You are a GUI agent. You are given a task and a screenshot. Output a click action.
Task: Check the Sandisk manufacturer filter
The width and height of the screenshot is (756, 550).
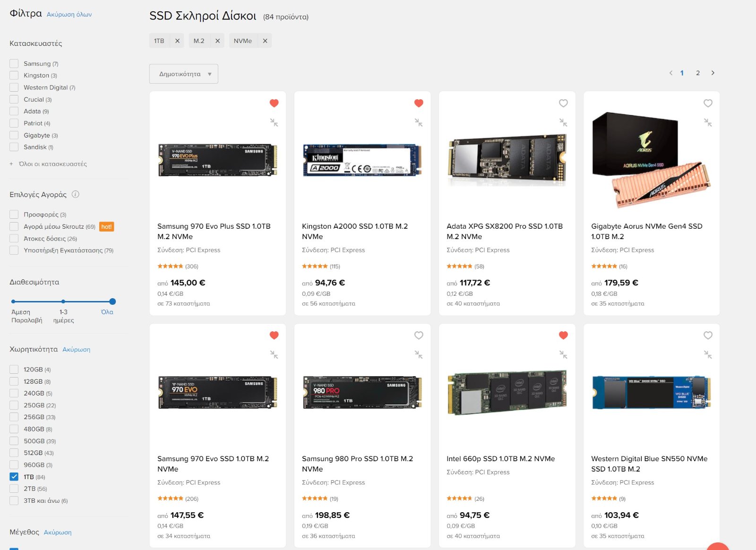click(x=14, y=147)
